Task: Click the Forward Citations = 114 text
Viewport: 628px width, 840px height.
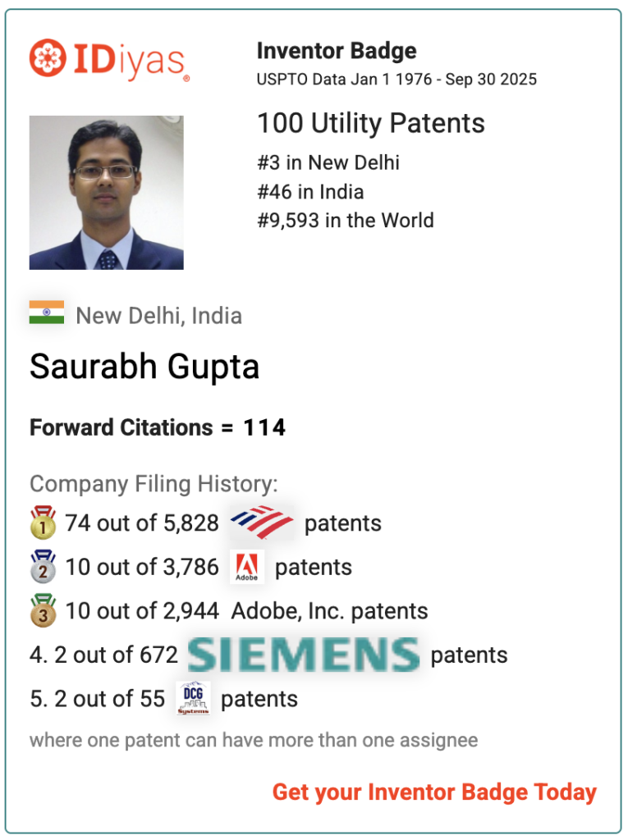Action: pyautogui.click(x=158, y=427)
